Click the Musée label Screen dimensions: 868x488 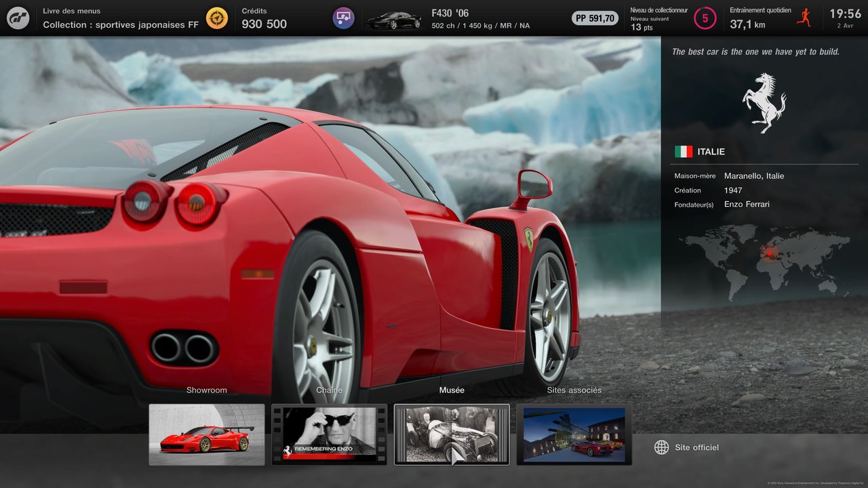click(452, 390)
